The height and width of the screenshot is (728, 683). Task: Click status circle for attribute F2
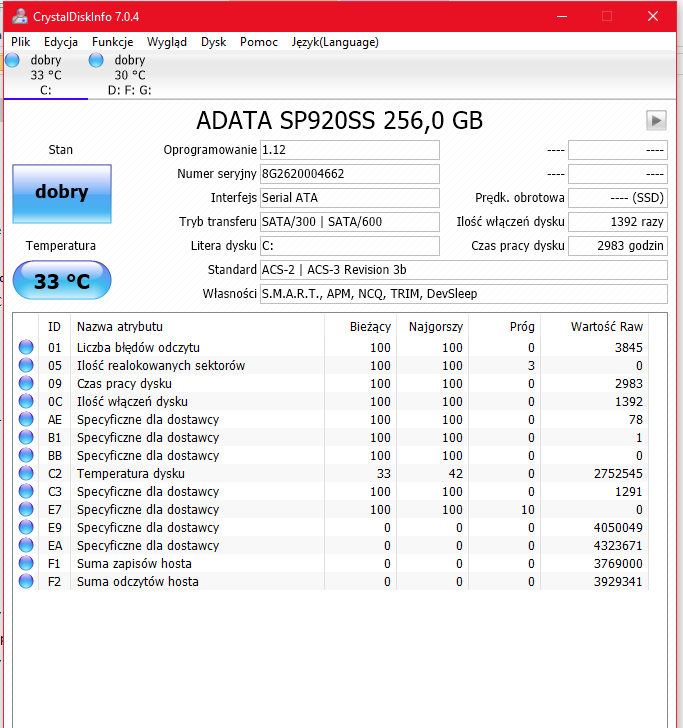click(x=26, y=581)
